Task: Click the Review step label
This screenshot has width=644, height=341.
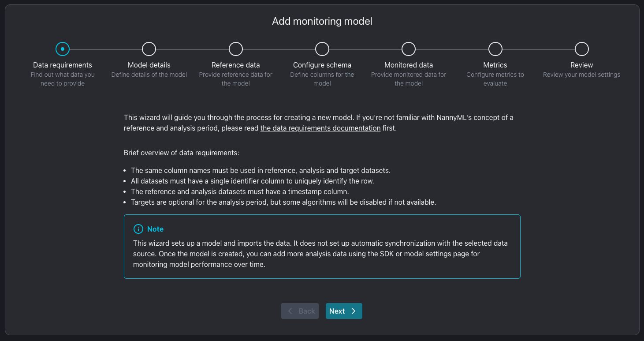Action: pyautogui.click(x=582, y=65)
